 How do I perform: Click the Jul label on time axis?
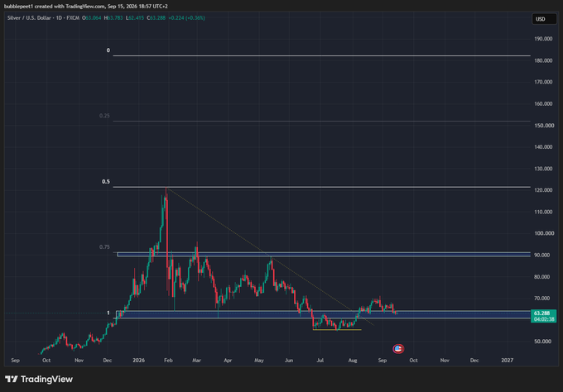[x=320, y=360]
